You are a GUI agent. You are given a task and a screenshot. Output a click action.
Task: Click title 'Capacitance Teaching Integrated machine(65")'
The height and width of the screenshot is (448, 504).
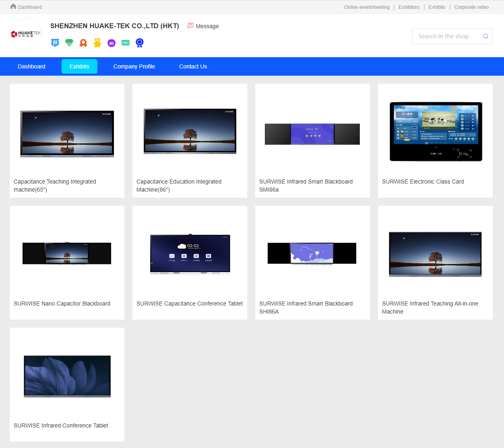pyautogui.click(x=55, y=186)
